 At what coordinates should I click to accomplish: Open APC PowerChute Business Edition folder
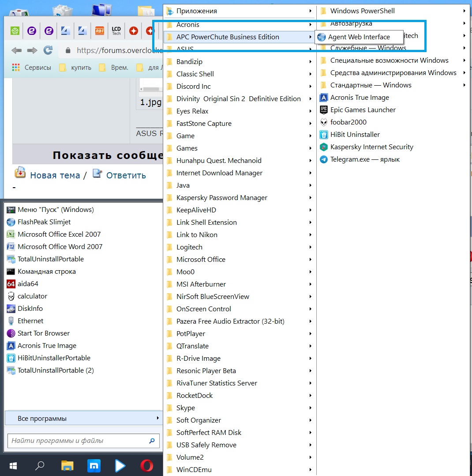240,37
